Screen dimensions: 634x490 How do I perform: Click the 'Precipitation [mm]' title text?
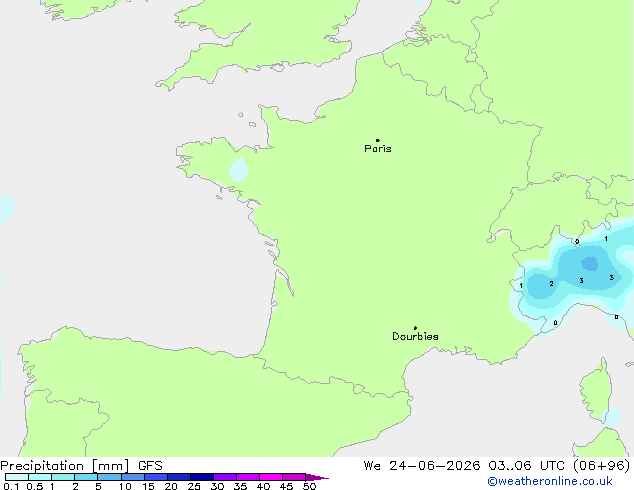pos(65,466)
